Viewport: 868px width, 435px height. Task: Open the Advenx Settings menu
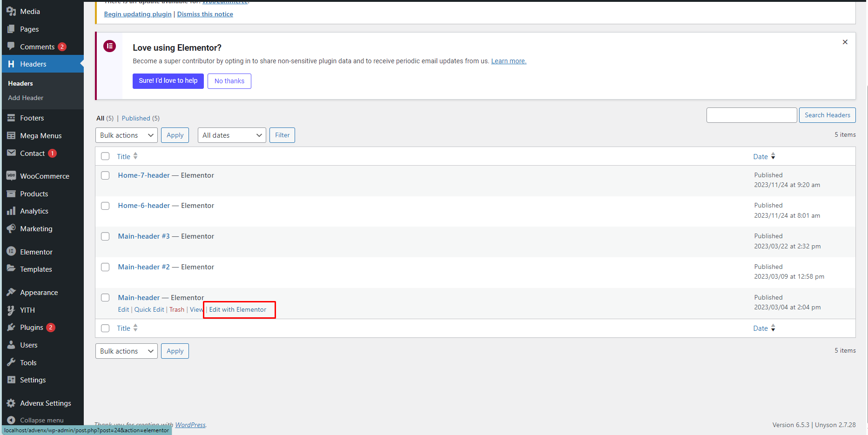43,403
